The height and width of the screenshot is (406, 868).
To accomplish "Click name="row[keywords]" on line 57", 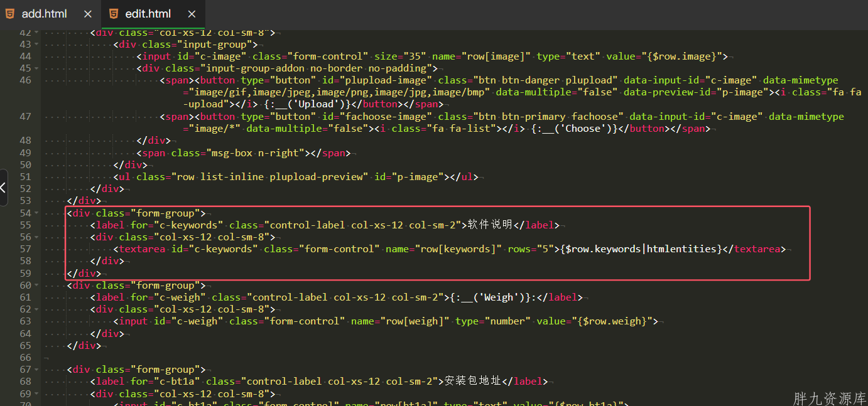I will point(443,249).
